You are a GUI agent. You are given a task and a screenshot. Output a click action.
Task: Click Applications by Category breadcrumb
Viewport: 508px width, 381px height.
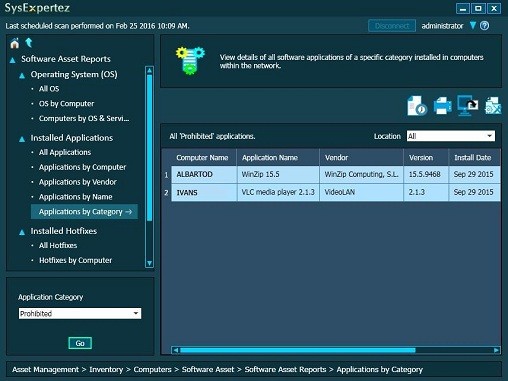[380, 369]
